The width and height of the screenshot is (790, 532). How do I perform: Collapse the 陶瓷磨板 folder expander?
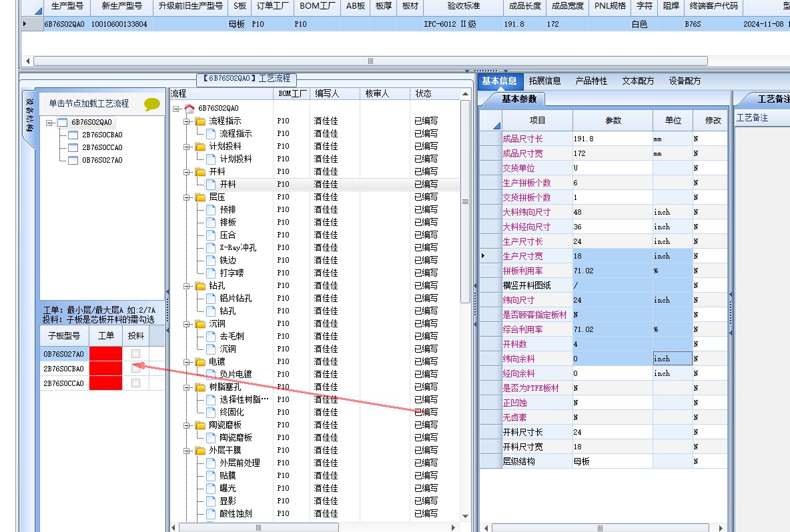tap(187, 425)
